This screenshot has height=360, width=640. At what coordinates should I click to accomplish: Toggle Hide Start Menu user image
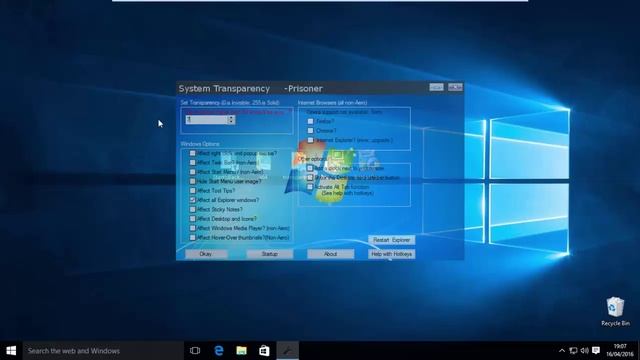pyautogui.click(x=193, y=181)
